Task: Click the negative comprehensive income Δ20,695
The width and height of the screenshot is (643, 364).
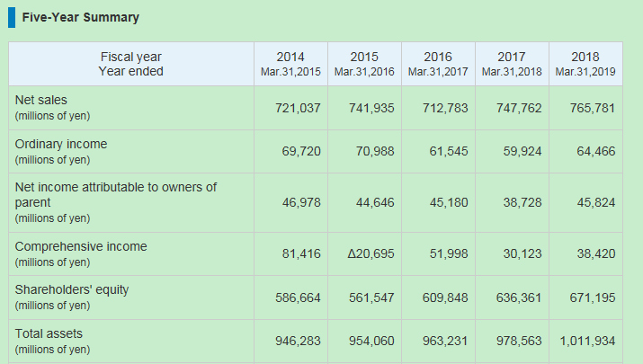Action: (371, 254)
